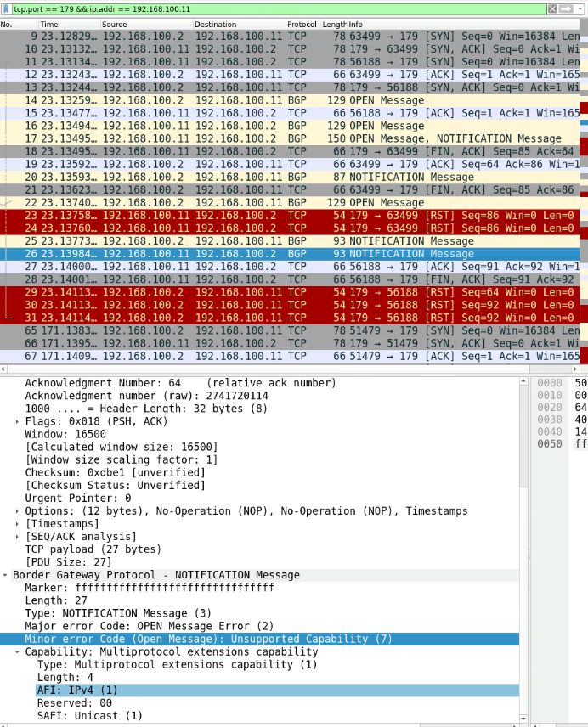Expand the [Timestamps] tree node
The height and width of the screenshot is (727, 588).
[17, 524]
